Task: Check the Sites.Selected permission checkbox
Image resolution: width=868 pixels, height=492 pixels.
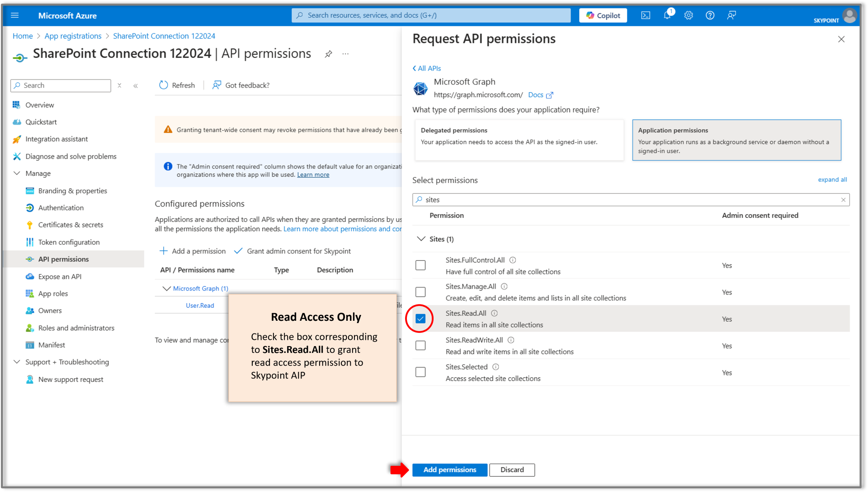Action: (x=420, y=372)
